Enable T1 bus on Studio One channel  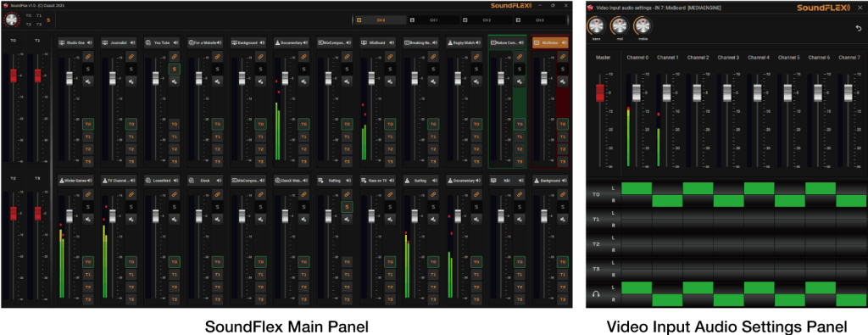pos(88,137)
